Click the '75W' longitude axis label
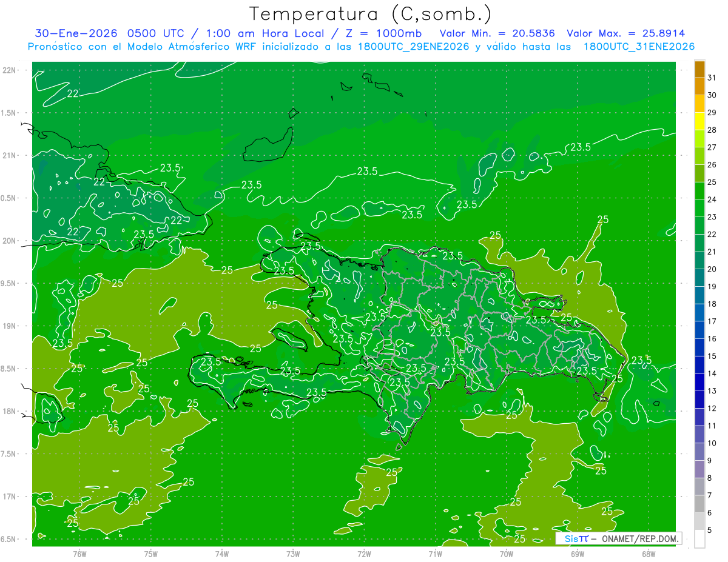Viewport: 728px width, 562px height. coord(151,554)
